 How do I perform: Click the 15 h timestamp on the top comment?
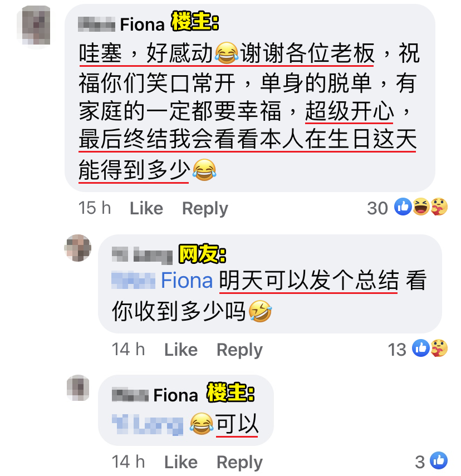coord(95,208)
